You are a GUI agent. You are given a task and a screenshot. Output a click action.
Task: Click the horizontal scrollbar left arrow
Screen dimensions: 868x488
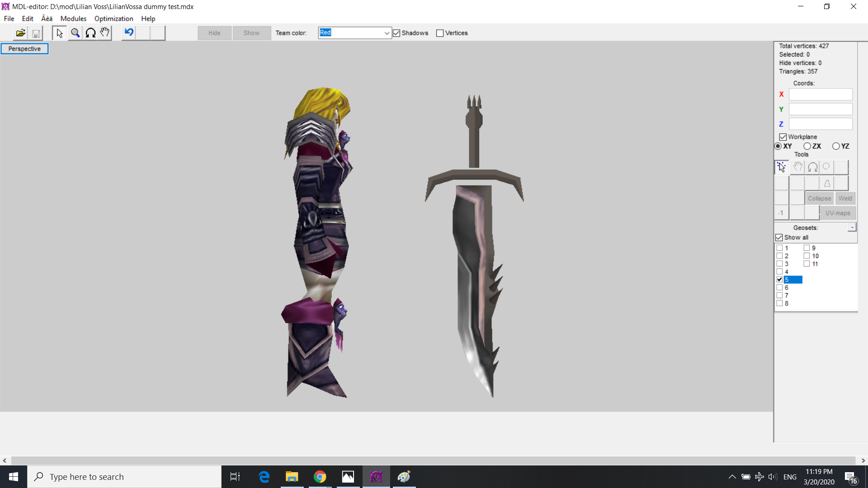click(x=5, y=460)
